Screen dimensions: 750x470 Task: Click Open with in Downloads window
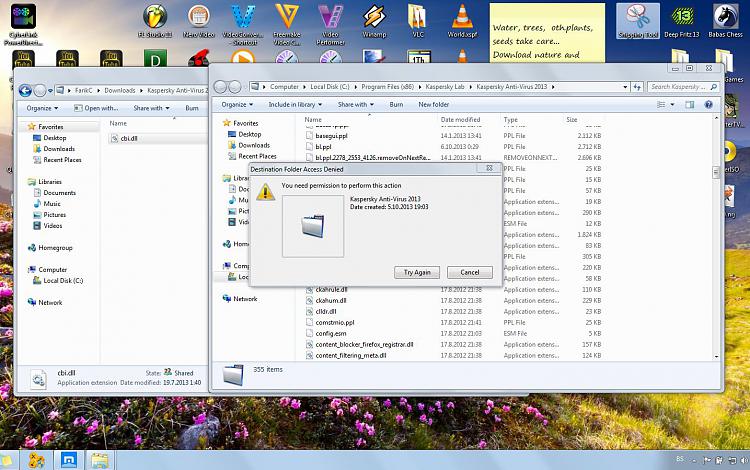point(97,108)
